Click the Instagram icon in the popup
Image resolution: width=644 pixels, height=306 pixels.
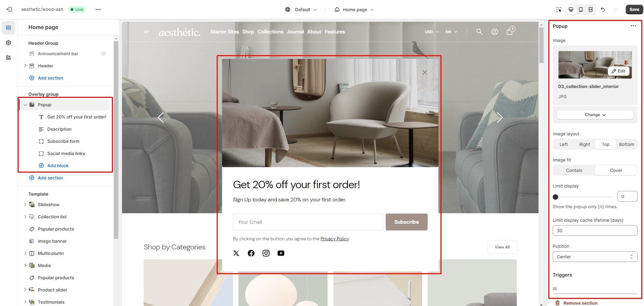tap(266, 253)
